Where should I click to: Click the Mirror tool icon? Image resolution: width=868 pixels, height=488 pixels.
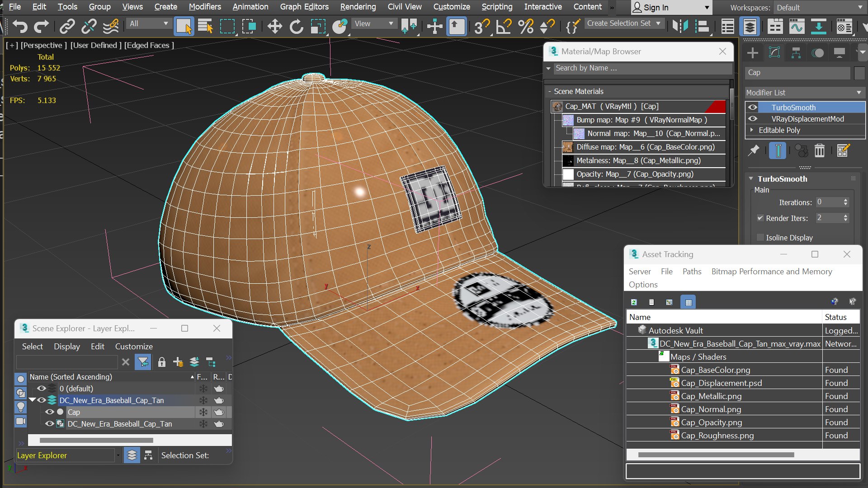click(x=679, y=26)
